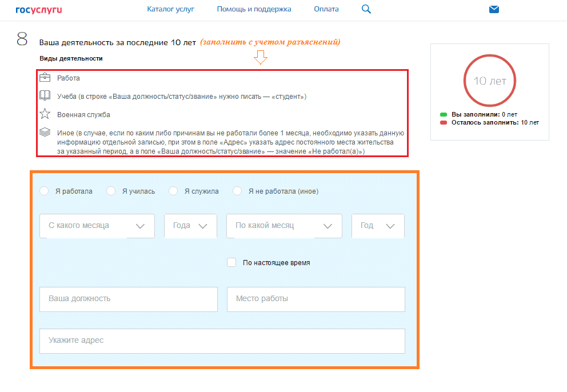567x392 pixels.
Task: Go to Помощь и поддержка
Action: (x=254, y=9)
